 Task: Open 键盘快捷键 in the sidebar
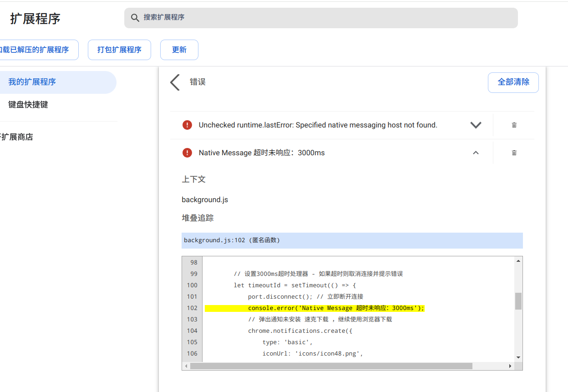click(x=28, y=105)
